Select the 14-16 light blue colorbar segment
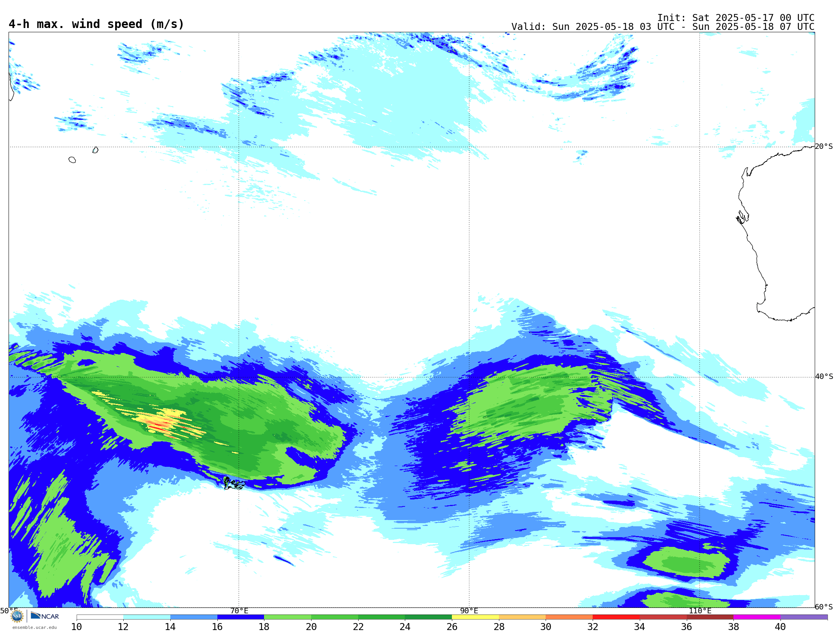840x632 pixels. click(x=194, y=617)
